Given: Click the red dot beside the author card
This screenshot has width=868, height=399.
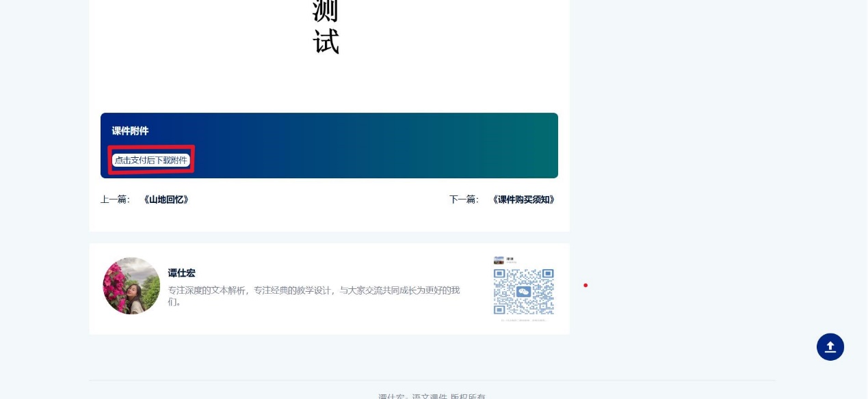Looking at the screenshot, I should click(586, 285).
